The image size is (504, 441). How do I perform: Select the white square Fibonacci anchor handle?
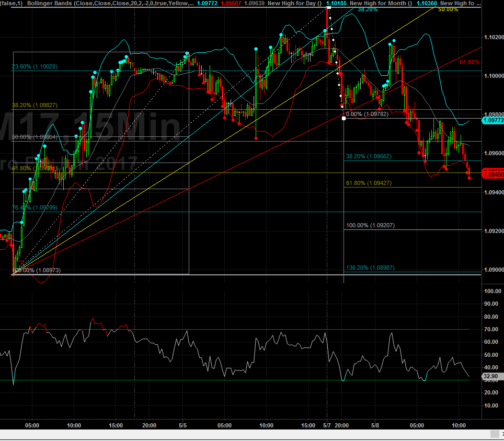[x=343, y=119]
